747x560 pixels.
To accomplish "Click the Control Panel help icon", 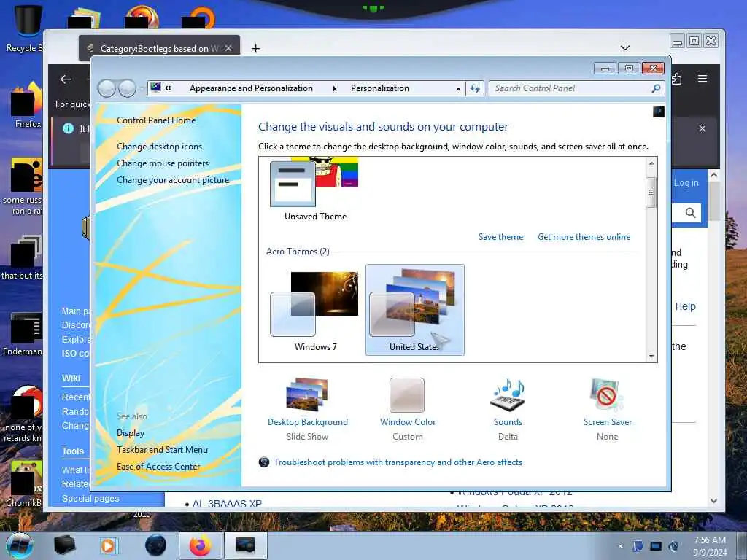I will (x=659, y=112).
